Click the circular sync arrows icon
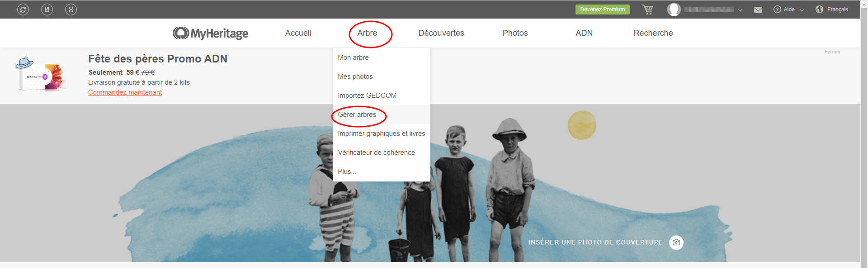 point(23,10)
